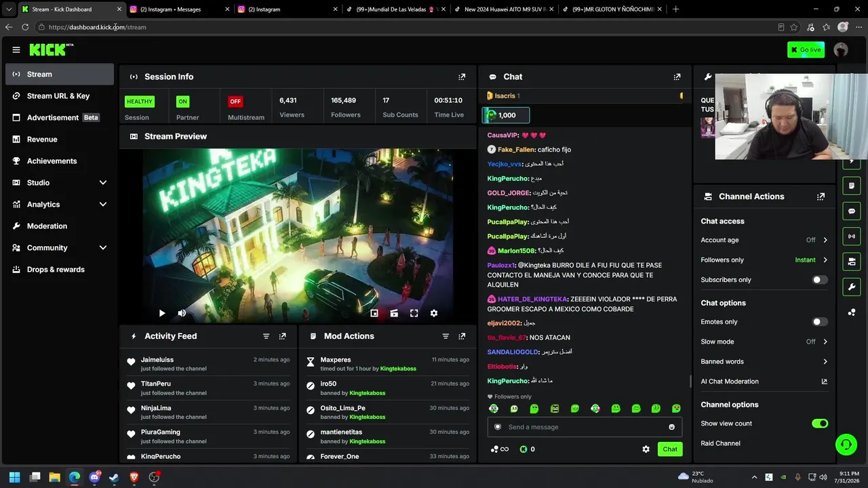The width and height of the screenshot is (868, 488).
Task: Pop out the Activity Feed panel
Action: (282, 336)
